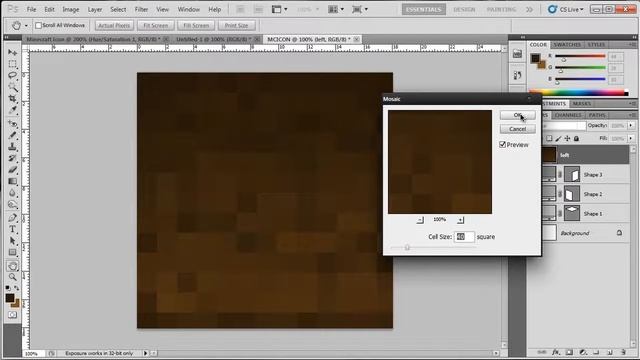Open the Hand tool preset dropdown
Viewport: 640px width, 360px height.
click(26, 26)
